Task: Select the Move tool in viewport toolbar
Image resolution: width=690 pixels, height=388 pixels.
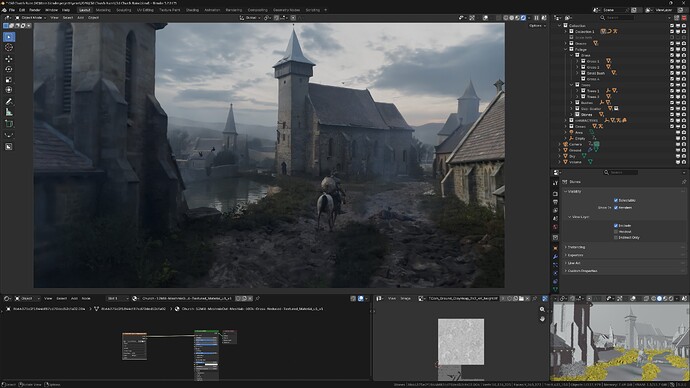Action: tap(9, 59)
